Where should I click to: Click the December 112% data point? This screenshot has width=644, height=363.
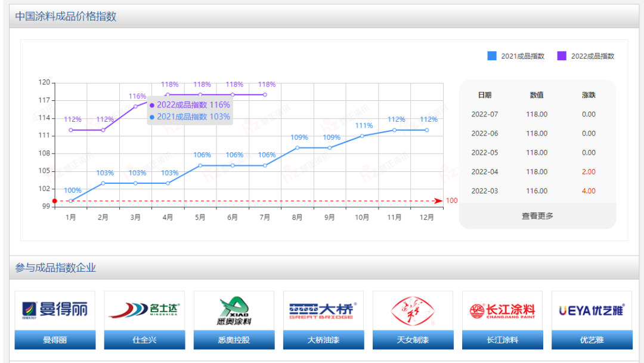pos(426,130)
